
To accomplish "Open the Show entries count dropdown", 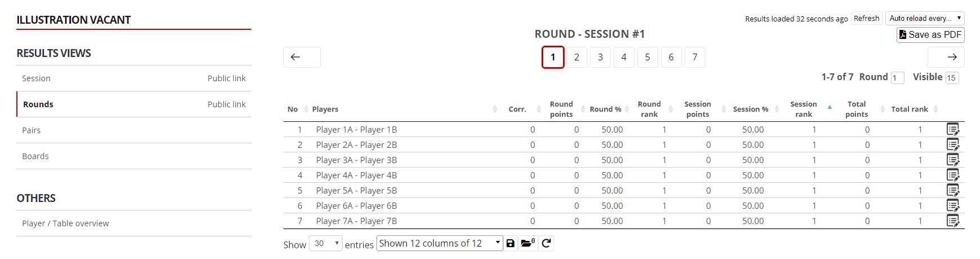I will point(325,243).
